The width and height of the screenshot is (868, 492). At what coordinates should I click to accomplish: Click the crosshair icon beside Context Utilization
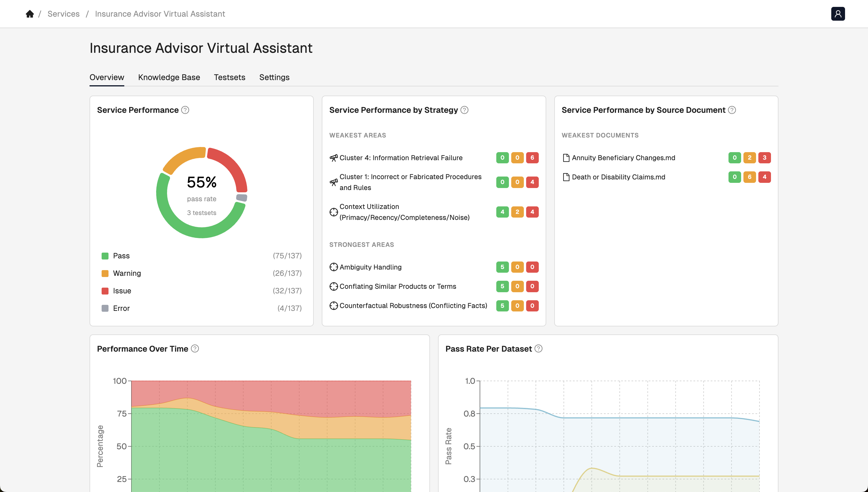coord(334,212)
